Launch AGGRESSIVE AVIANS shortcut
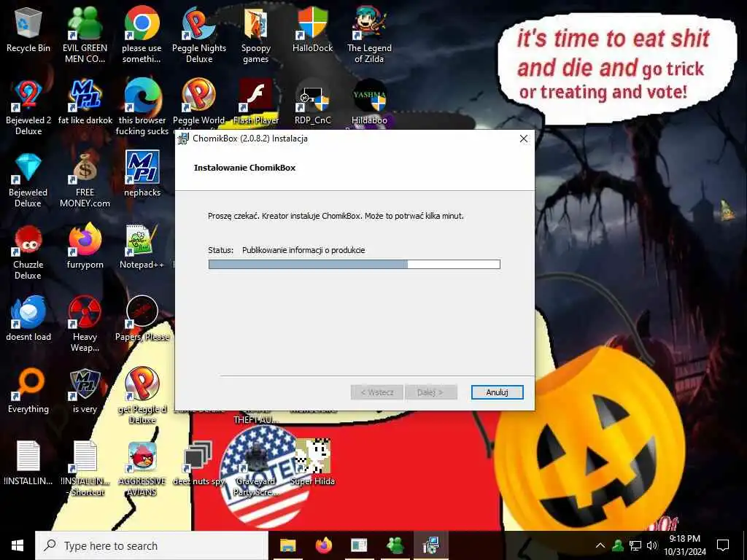 coord(142,468)
